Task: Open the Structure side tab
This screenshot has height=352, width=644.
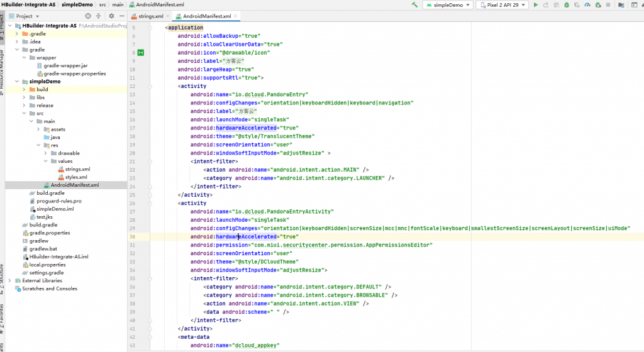Action: point(2,279)
